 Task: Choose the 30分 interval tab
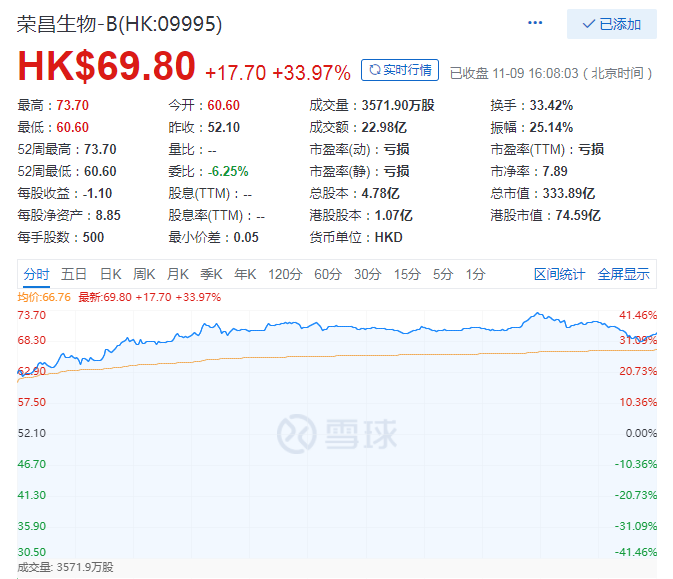368,274
